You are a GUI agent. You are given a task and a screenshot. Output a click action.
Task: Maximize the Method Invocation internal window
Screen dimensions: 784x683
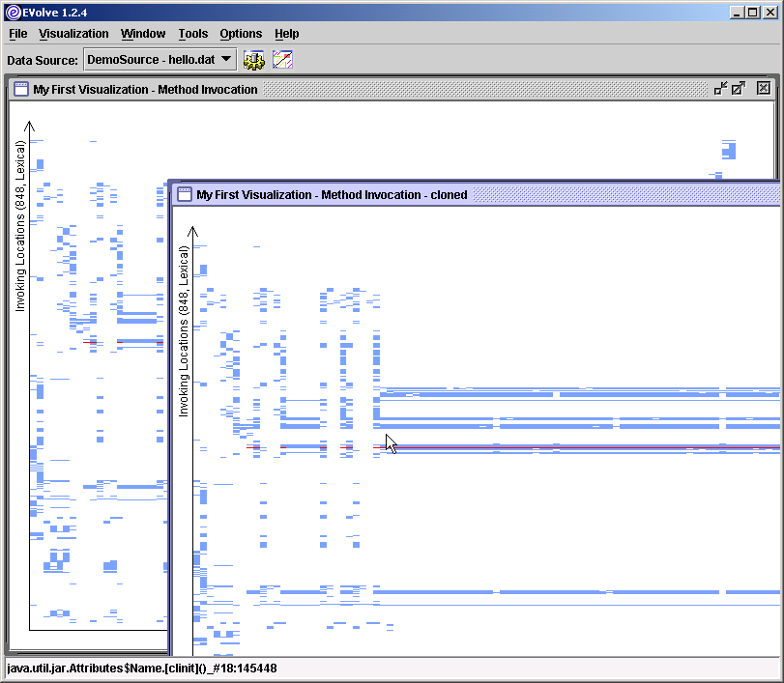(739, 89)
